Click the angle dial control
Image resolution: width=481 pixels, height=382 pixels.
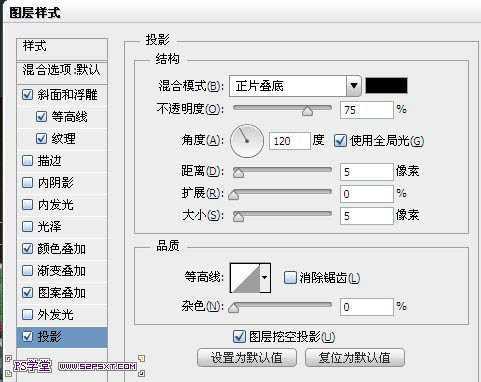pos(247,141)
